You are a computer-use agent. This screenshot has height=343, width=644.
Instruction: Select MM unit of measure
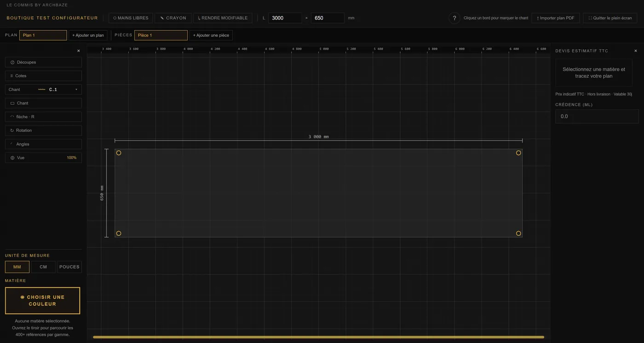coord(17,267)
